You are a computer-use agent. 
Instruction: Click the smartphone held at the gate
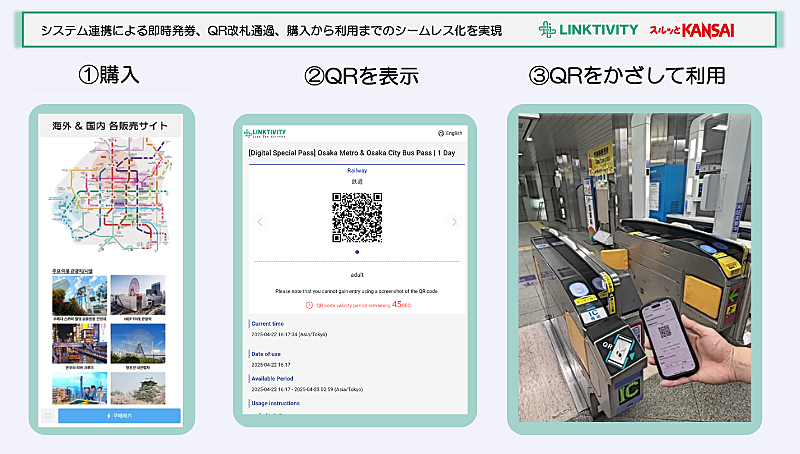click(670, 337)
